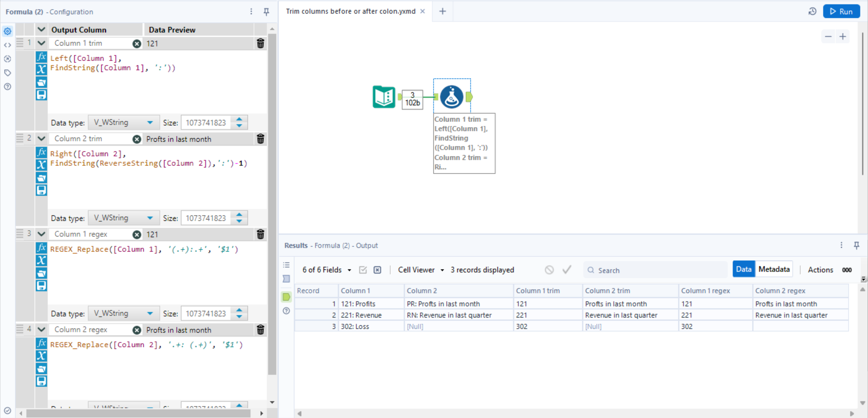Open the Actions menu
This screenshot has height=418, width=868.
pos(820,270)
